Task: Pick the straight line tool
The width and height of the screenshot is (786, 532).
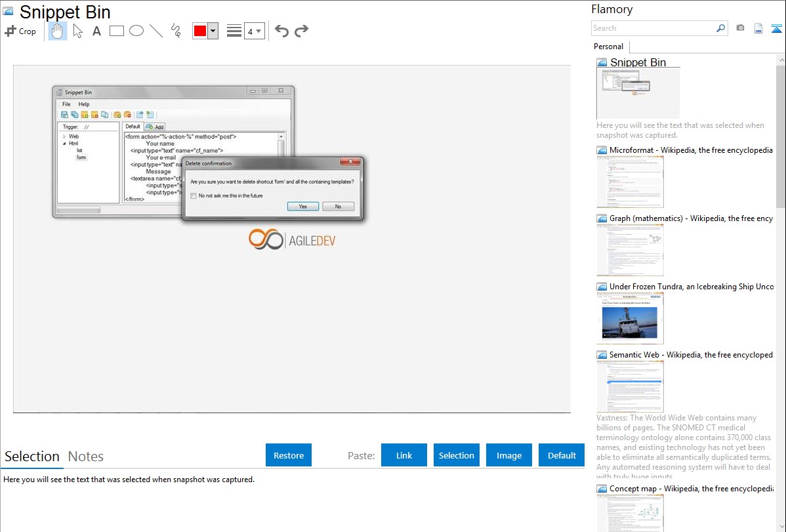Action: 156,31
